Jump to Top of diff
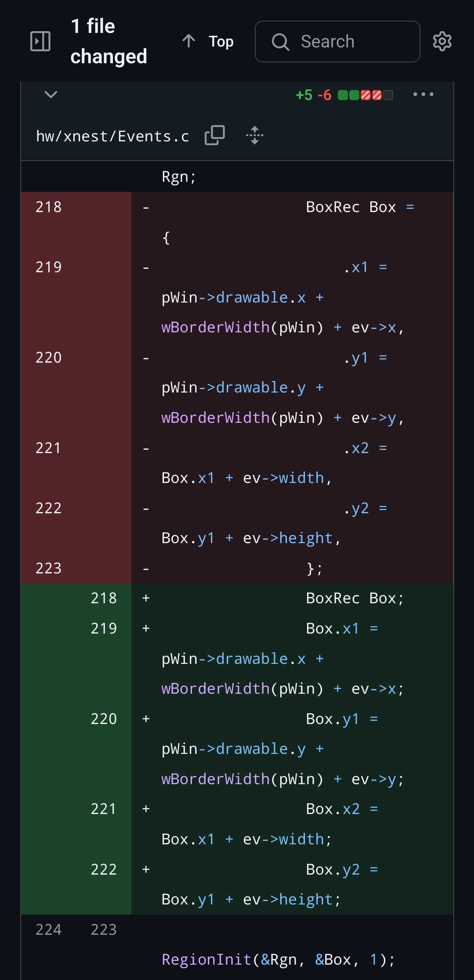 click(x=208, y=41)
